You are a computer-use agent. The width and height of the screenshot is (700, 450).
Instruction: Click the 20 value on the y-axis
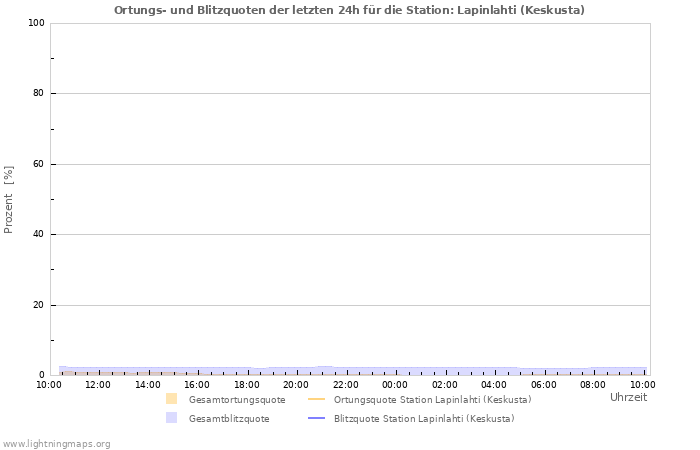tap(39, 305)
